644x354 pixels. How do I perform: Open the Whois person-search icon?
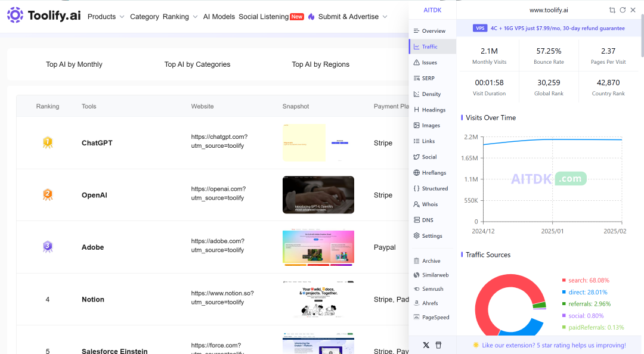coord(416,204)
